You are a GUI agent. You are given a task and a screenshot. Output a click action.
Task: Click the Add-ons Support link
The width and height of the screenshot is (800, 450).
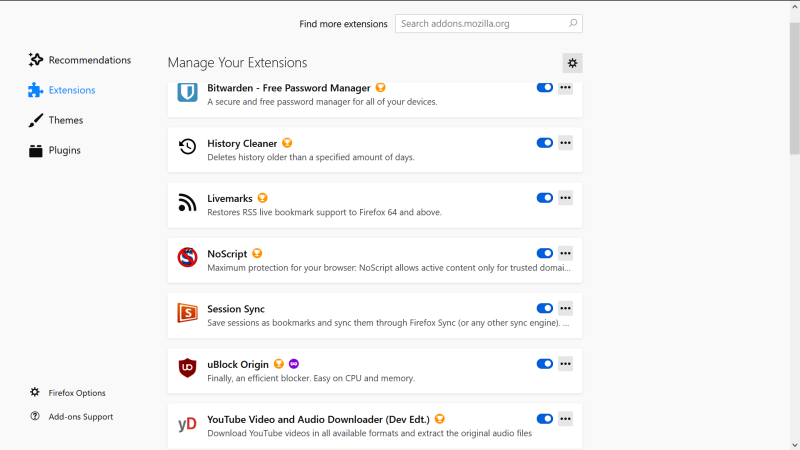point(80,416)
